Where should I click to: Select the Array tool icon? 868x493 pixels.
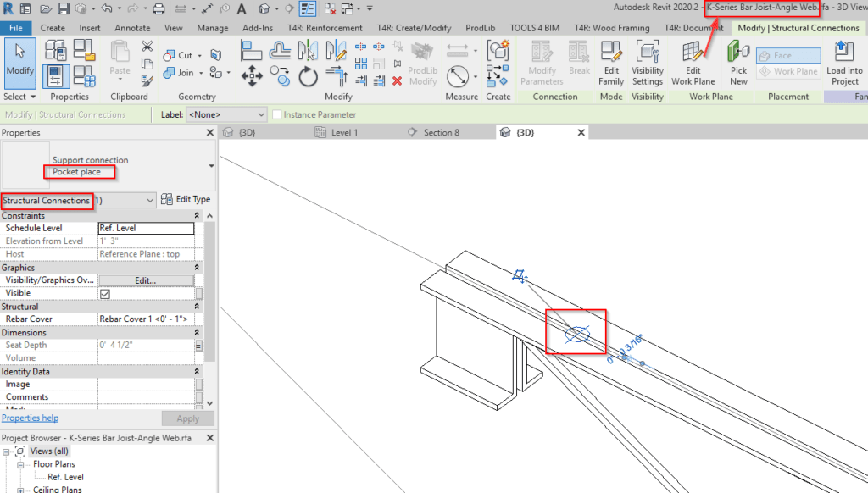tap(361, 64)
